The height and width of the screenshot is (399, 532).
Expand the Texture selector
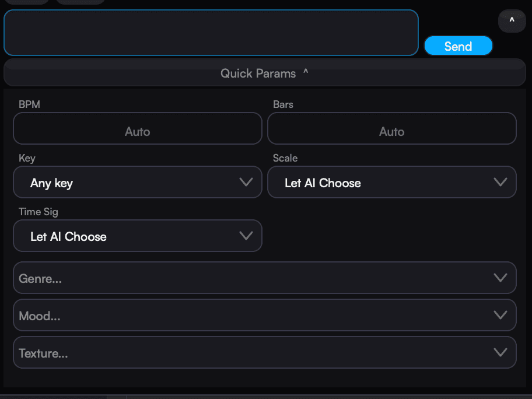(x=265, y=352)
